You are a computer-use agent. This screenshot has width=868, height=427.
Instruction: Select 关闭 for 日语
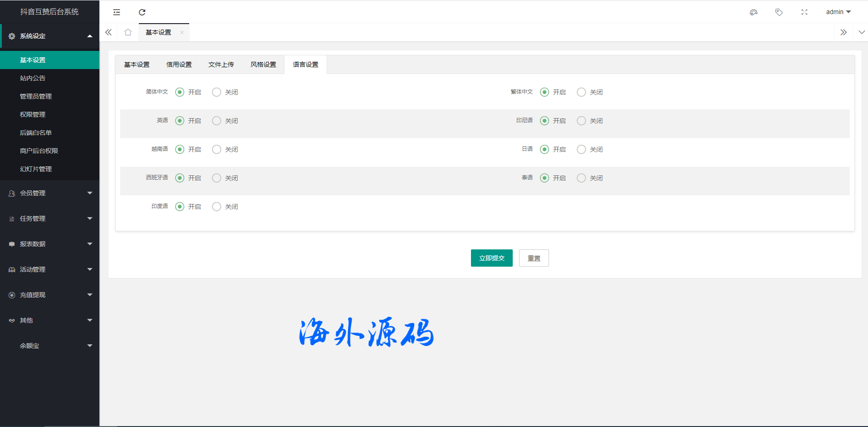[581, 149]
